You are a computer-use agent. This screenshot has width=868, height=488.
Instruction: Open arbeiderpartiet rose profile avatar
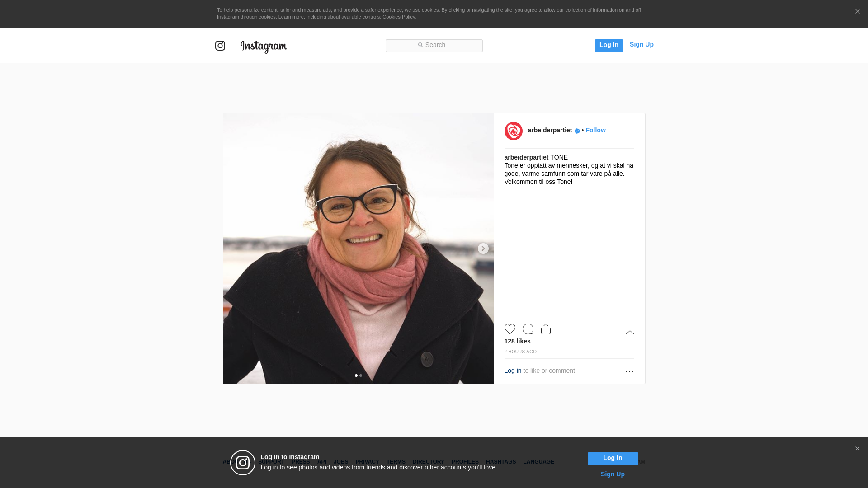click(513, 131)
